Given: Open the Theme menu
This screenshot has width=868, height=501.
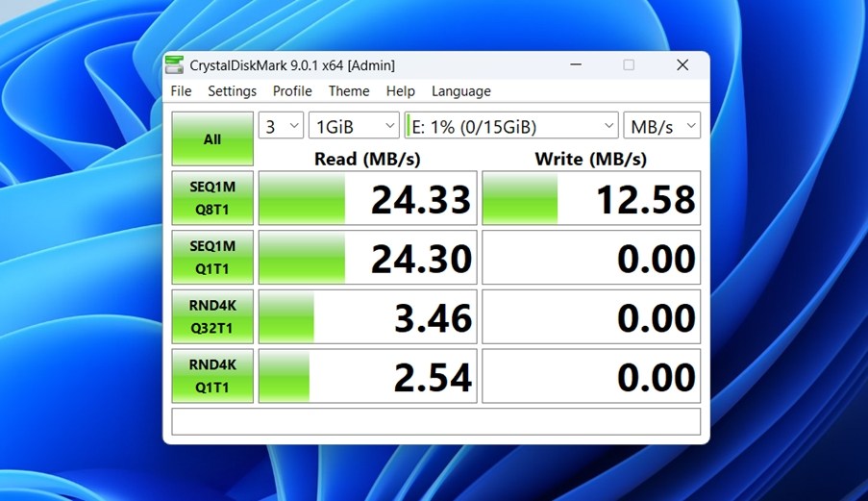Looking at the screenshot, I should (349, 91).
